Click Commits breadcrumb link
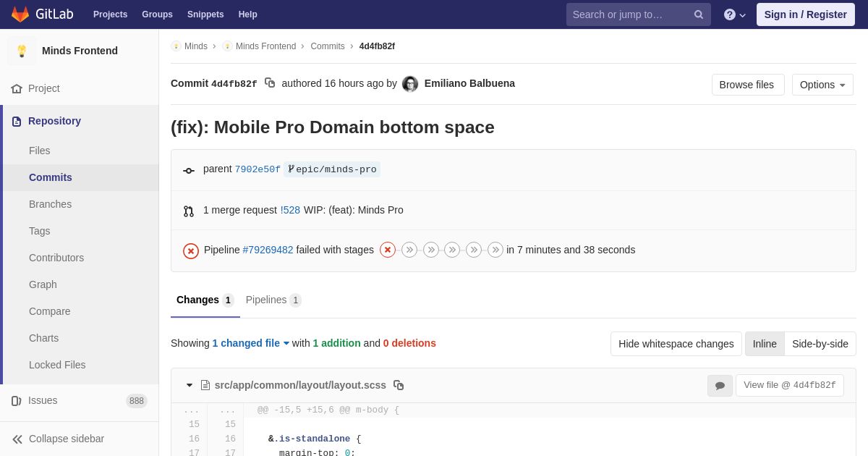This screenshot has height=456, width=868. coord(328,46)
